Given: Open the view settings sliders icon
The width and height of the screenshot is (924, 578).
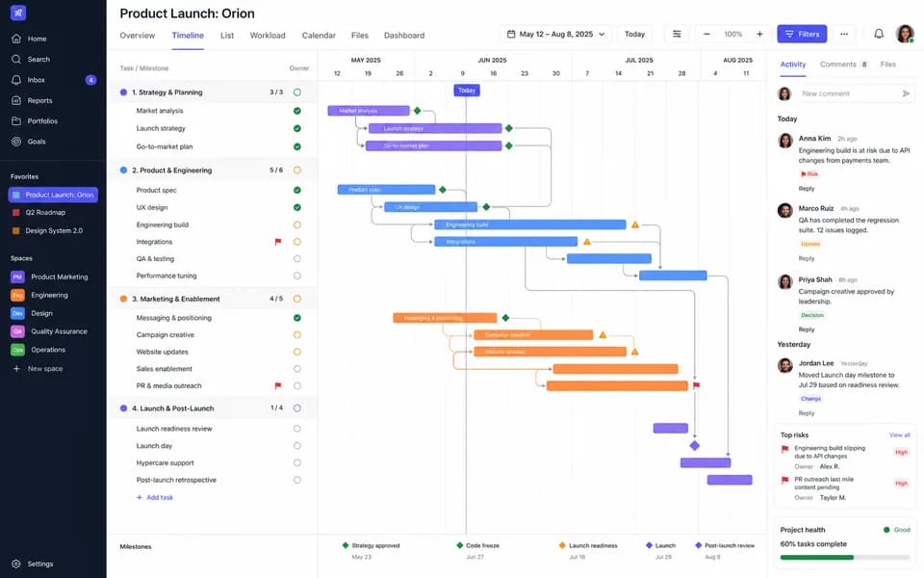Looking at the screenshot, I should [677, 34].
